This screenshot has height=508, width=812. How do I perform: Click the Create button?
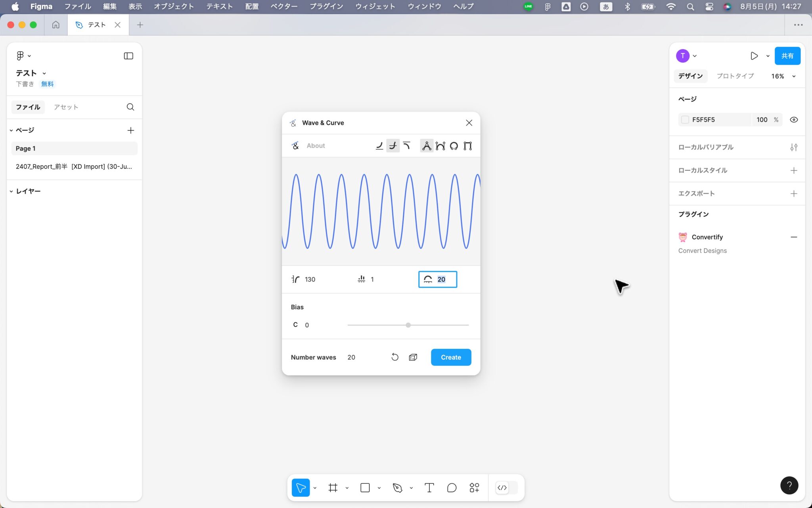coord(451,357)
